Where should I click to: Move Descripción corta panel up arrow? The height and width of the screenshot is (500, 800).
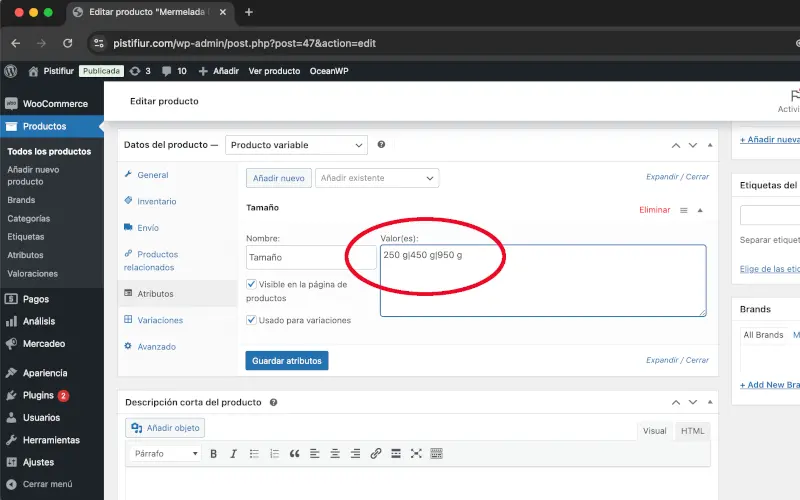click(676, 403)
